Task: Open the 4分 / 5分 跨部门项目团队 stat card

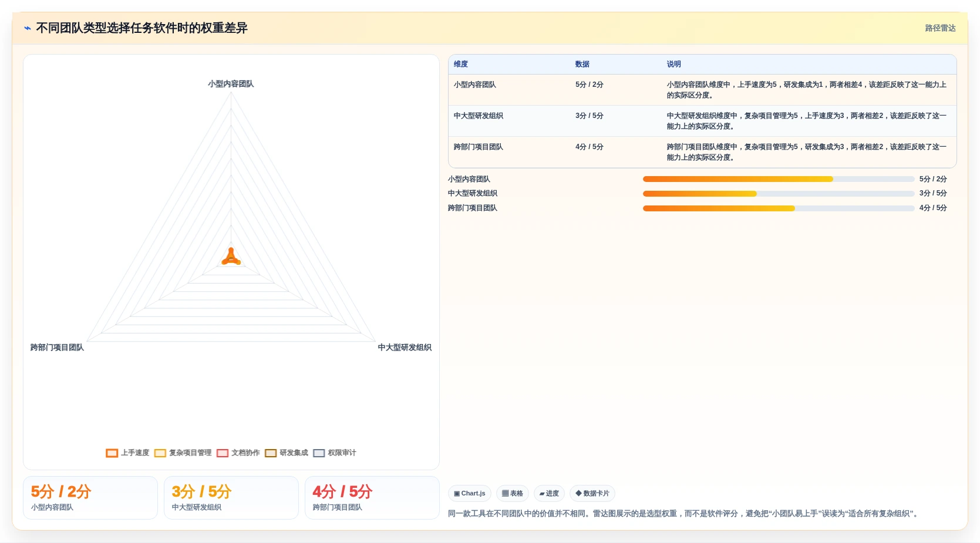Action: click(372, 498)
